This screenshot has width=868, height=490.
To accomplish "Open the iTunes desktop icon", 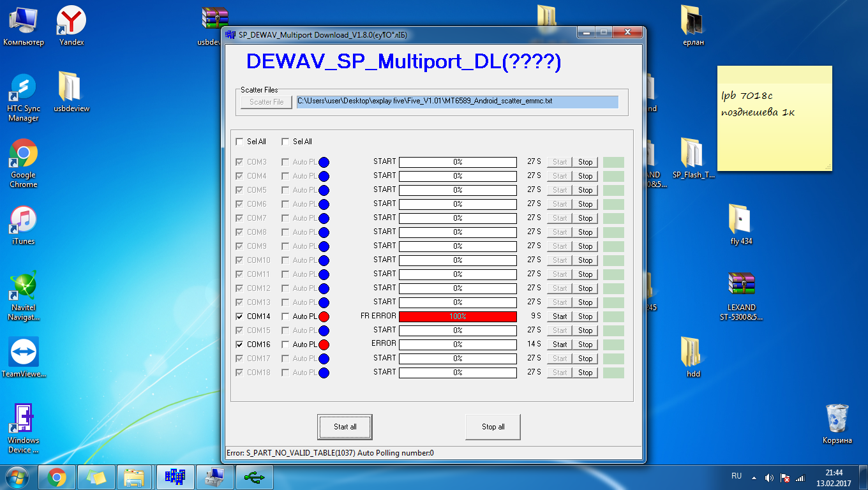I will point(24,220).
